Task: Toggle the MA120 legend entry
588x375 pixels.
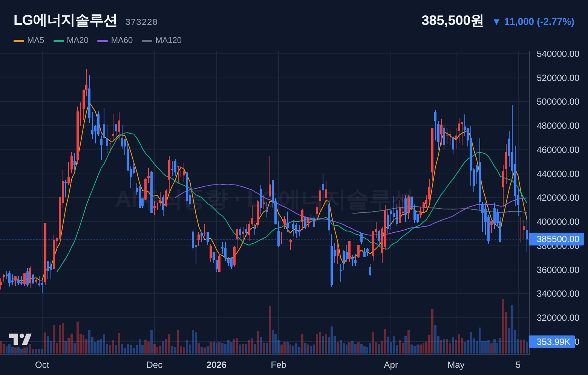Action: pos(162,40)
